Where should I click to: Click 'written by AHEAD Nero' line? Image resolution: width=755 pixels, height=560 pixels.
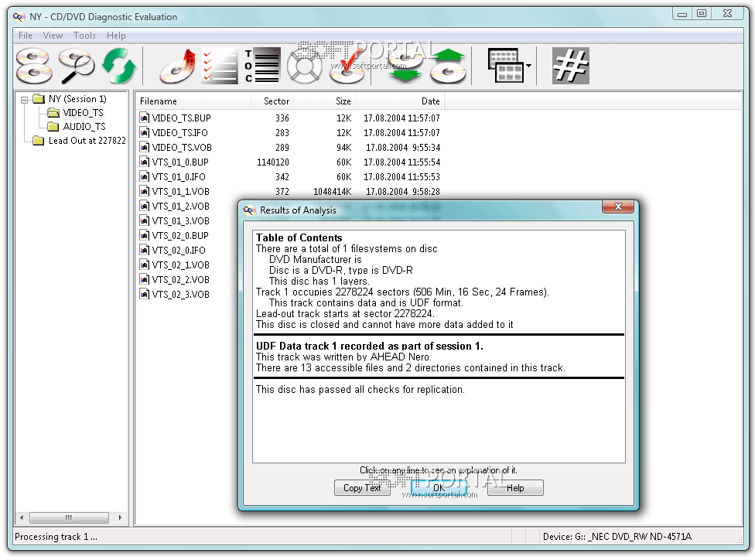click(343, 357)
